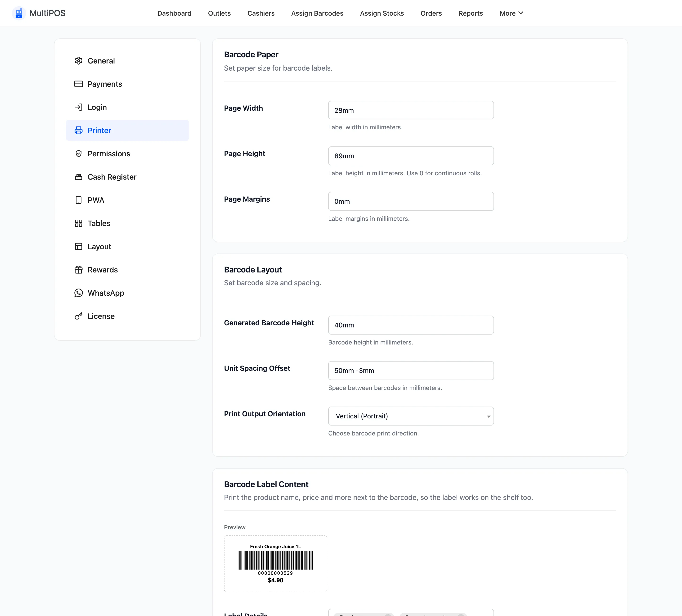This screenshot has height=616, width=682.
Task: Click the Login arrow icon
Action: pos(78,107)
